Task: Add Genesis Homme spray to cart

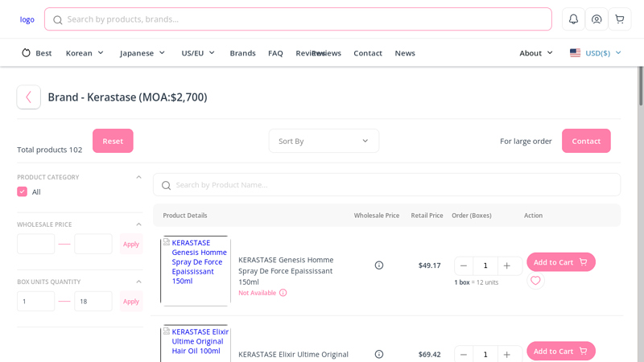Action: coord(561,262)
